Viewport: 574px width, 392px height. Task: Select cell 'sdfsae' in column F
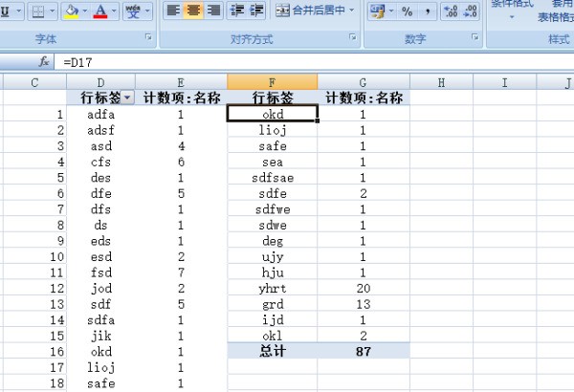[273, 178]
